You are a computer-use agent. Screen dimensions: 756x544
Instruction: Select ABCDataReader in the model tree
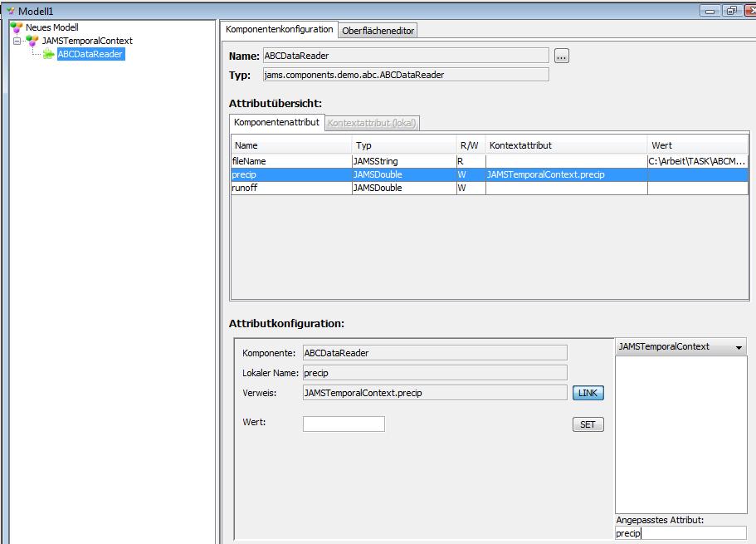tap(90, 55)
